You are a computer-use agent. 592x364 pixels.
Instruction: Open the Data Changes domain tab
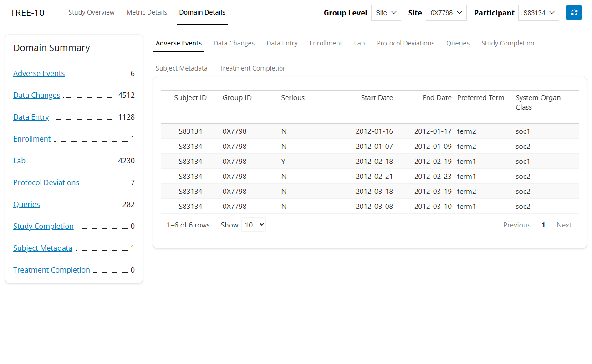pos(234,43)
